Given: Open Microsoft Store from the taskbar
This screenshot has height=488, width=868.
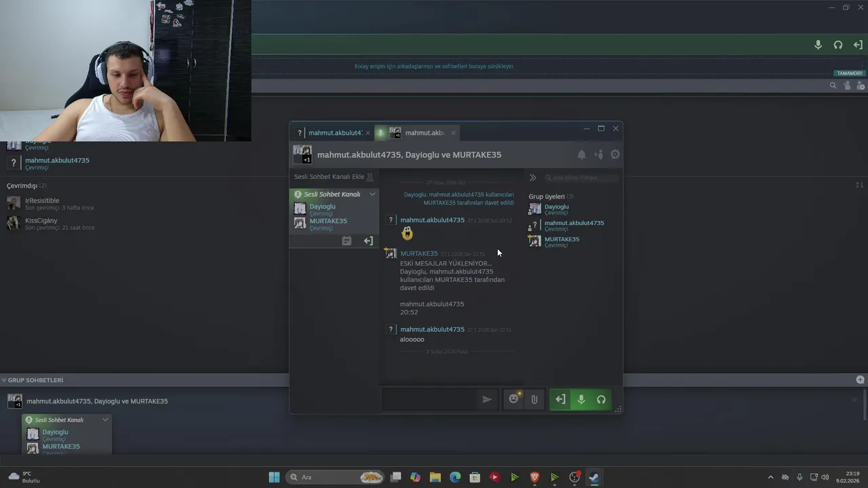Looking at the screenshot, I should coord(475,477).
